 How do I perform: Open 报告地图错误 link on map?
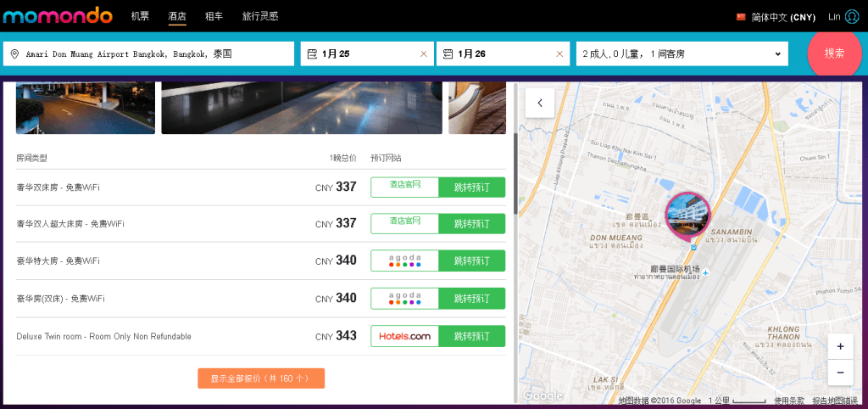point(835,401)
